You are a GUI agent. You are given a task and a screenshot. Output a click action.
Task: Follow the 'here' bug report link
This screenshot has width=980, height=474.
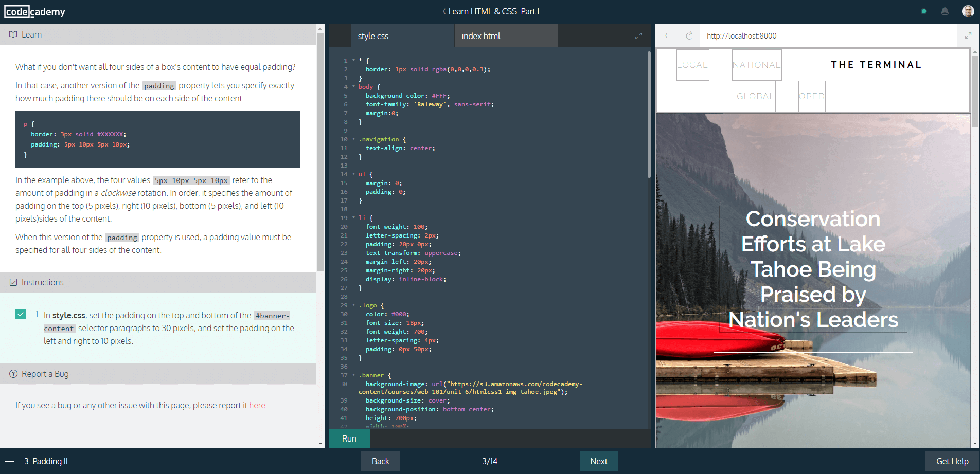coord(257,405)
